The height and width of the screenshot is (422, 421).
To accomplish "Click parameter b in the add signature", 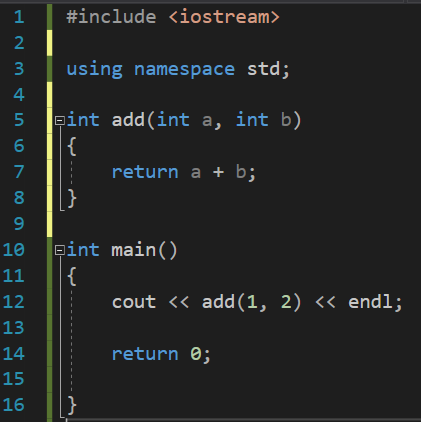I will click(x=286, y=120).
